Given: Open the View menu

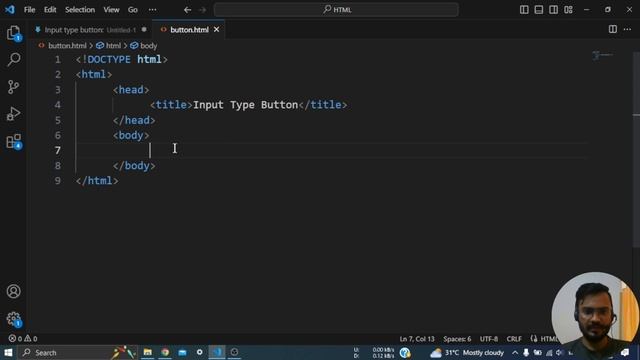Looking at the screenshot, I should click(111, 10).
